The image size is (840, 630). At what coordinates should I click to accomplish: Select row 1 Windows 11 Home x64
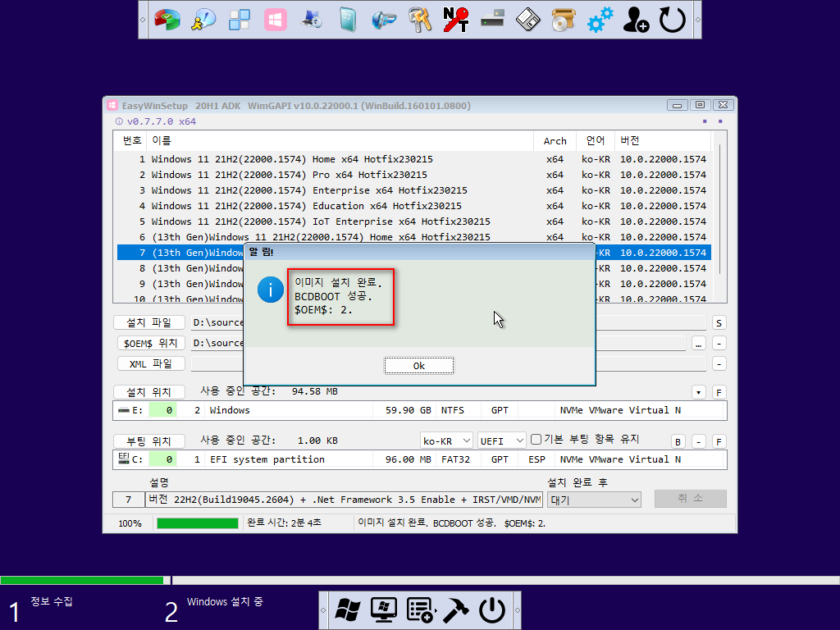point(413,159)
